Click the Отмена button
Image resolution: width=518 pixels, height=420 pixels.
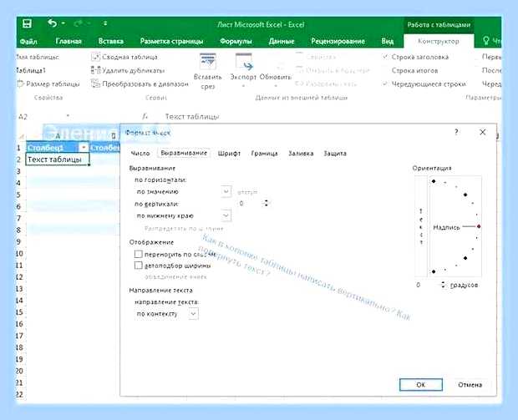click(x=470, y=385)
